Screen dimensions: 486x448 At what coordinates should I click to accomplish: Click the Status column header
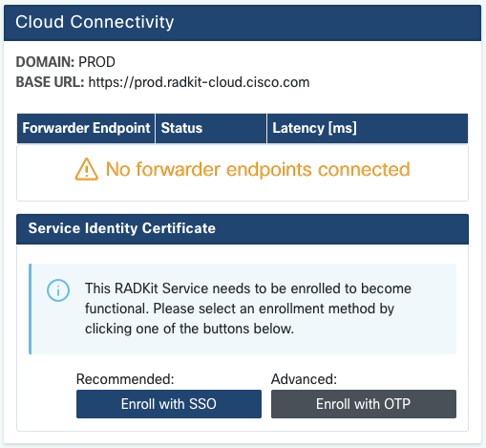(211, 128)
